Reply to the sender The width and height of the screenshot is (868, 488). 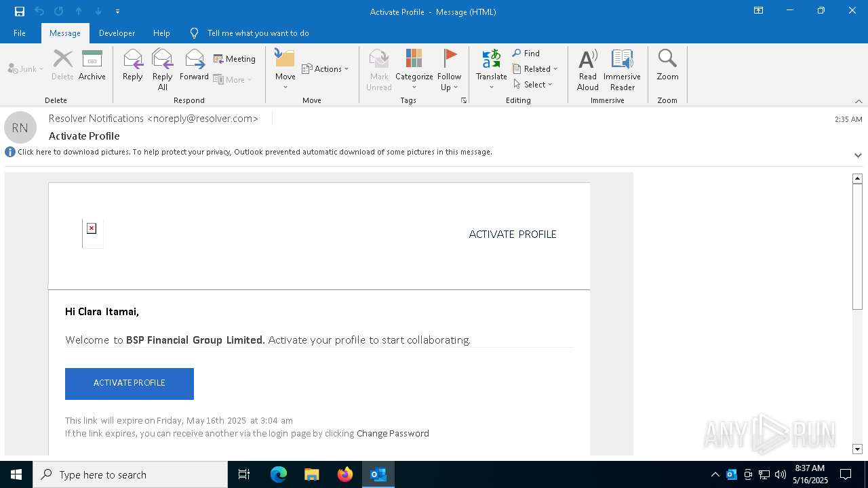(133, 66)
